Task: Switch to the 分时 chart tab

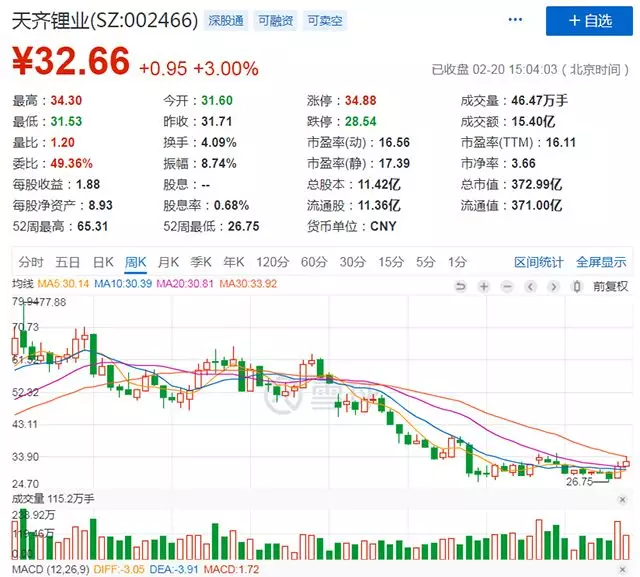Action: 31,262
